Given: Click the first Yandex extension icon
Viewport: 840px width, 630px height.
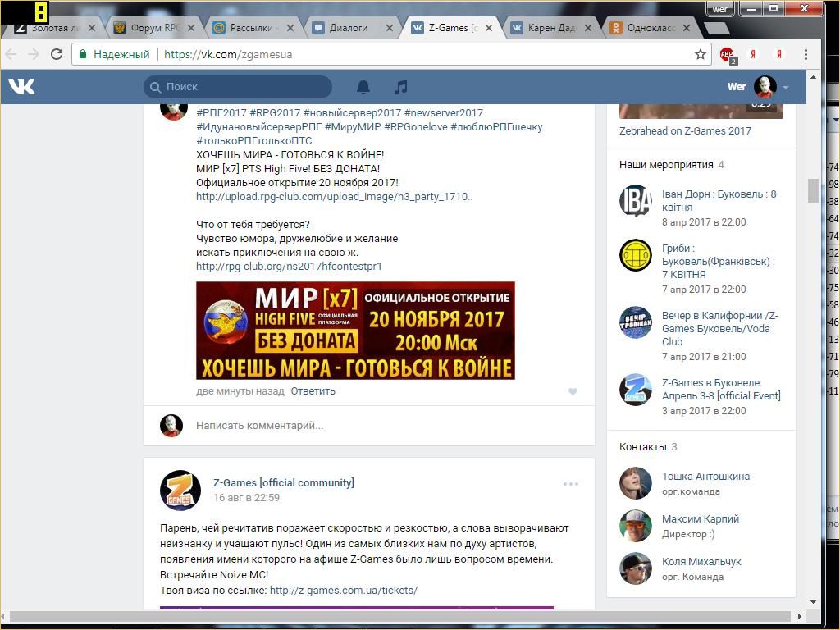Looking at the screenshot, I should click(753, 54).
